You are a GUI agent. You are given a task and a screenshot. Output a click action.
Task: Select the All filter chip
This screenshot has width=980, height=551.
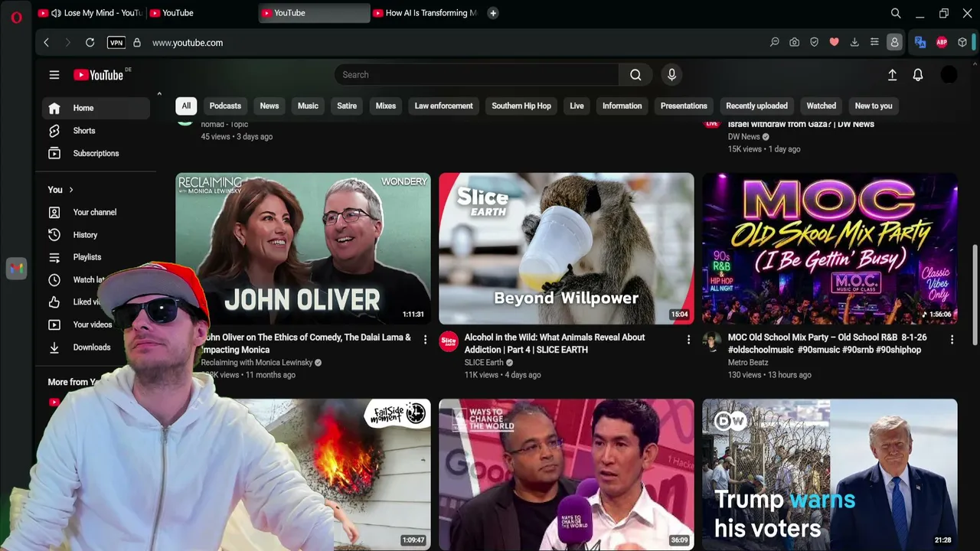coord(186,106)
